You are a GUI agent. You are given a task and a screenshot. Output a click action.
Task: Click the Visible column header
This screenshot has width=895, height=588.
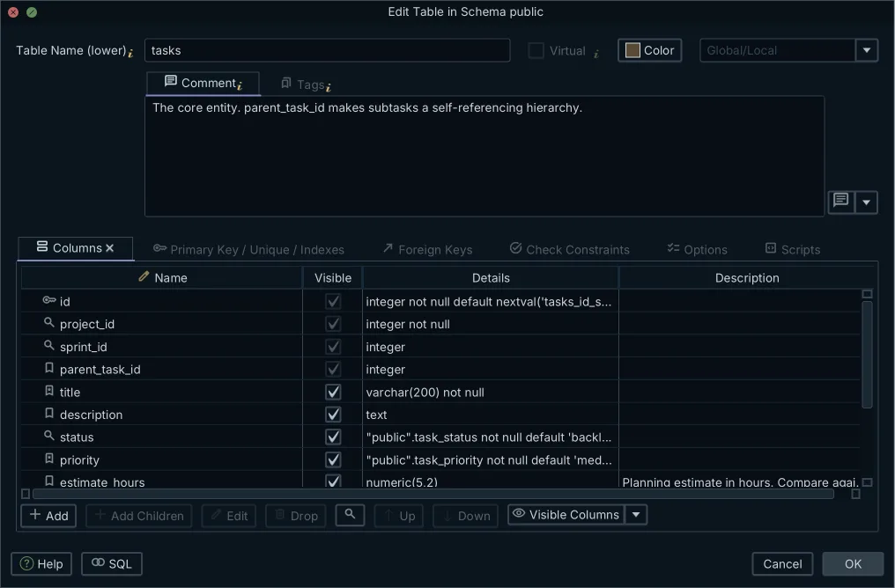(x=333, y=278)
